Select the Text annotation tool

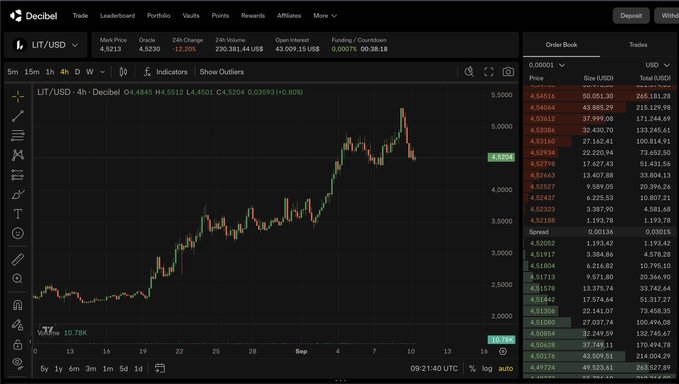(18, 214)
